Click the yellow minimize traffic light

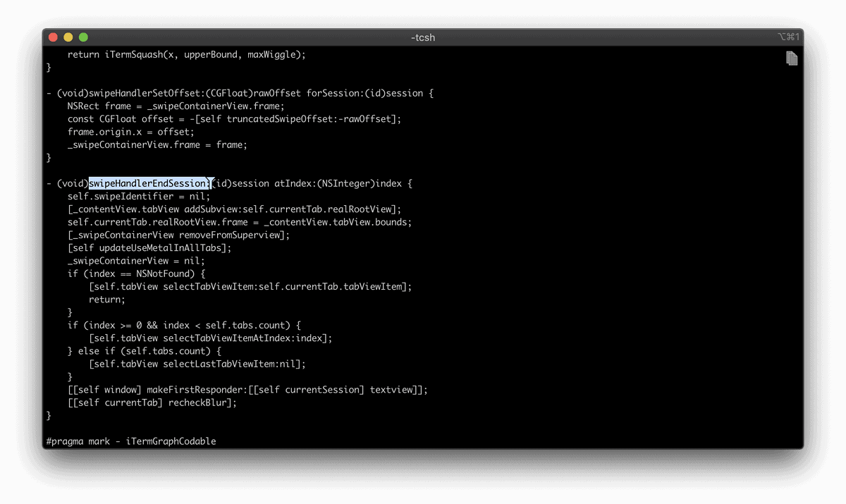pyautogui.click(x=68, y=36)
